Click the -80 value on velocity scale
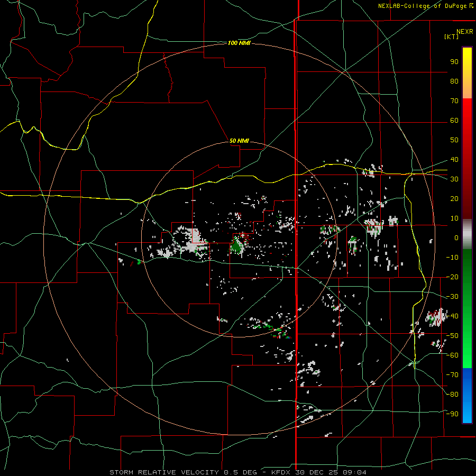Screen dimensions: 476x476 click(x=452, y=395)
